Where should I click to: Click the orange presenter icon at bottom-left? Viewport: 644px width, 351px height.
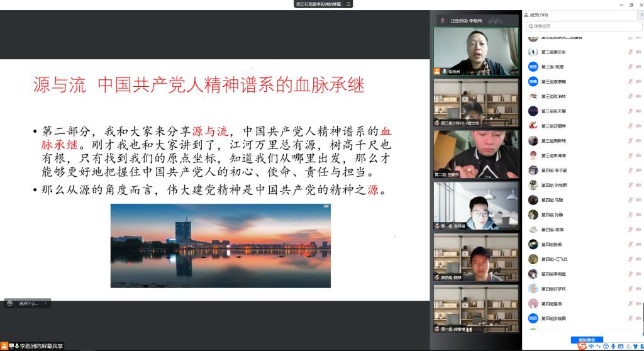(x=4, y=346)
